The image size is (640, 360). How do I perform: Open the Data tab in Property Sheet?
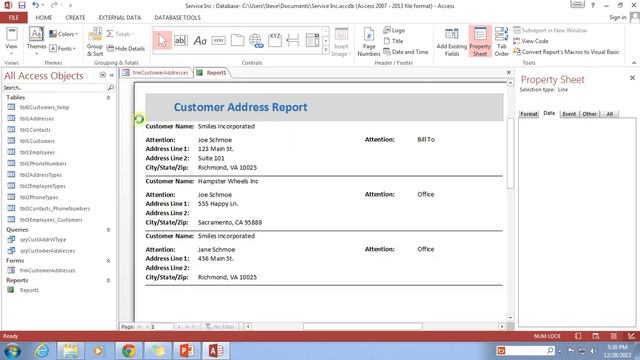coord(549,113)
